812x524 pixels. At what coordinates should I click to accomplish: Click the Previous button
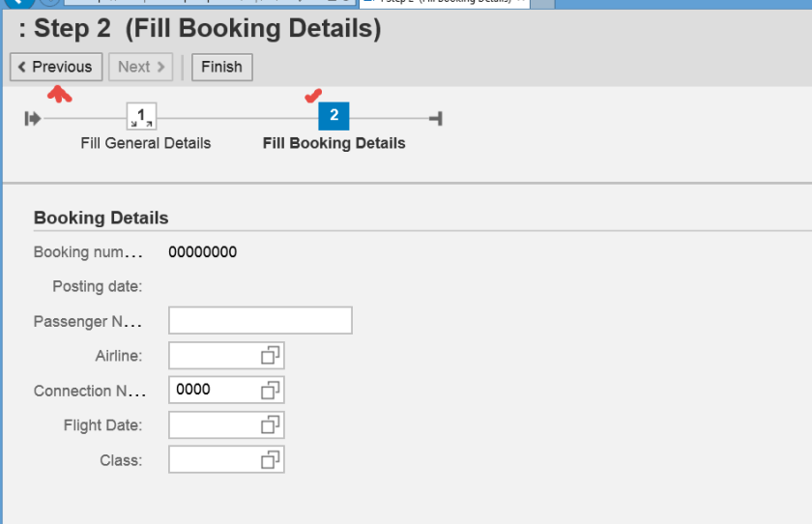click(x=56, y=67)
